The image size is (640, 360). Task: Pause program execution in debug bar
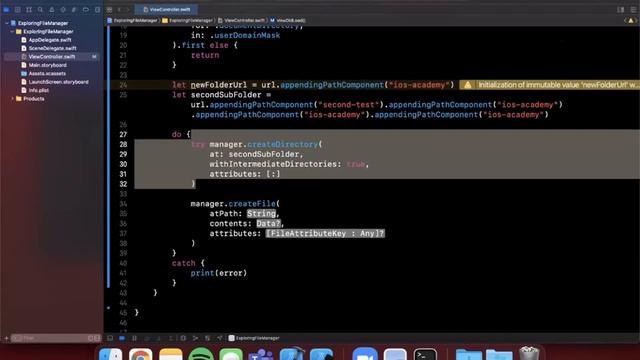pyautogui.click(x=134, y=338)
